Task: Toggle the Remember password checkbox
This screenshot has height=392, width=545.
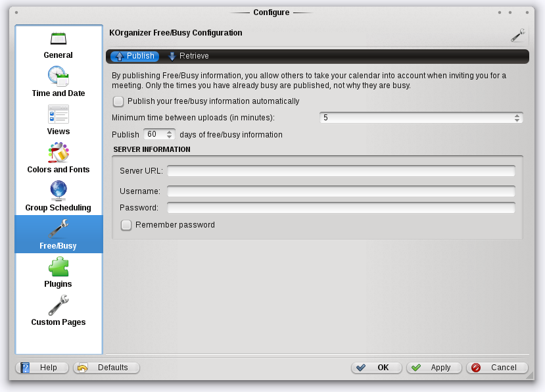Action: (x=126, y=225)
